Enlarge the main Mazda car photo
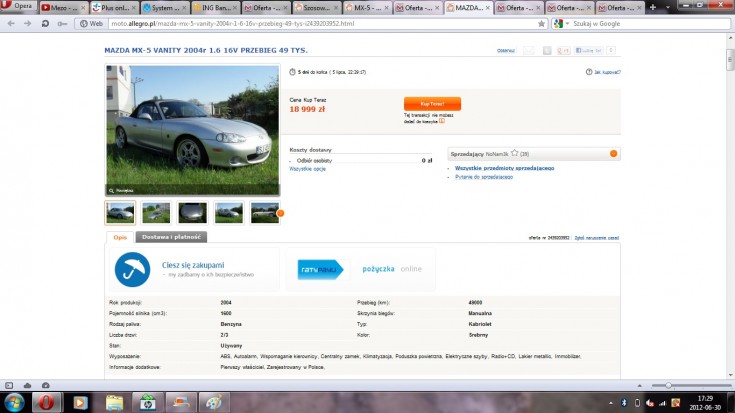This screenshot has width=735, height=413. tap(192, 130)
